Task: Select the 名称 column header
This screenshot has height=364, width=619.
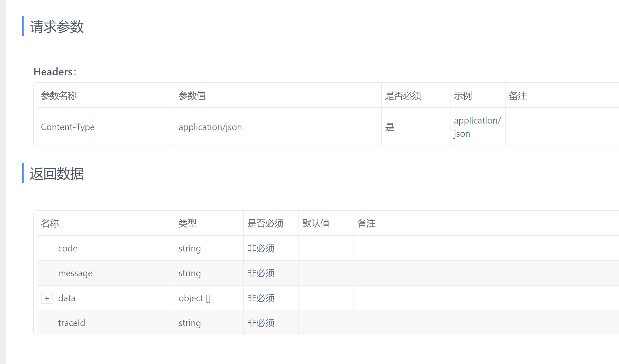Action: [x=50, y=223]
